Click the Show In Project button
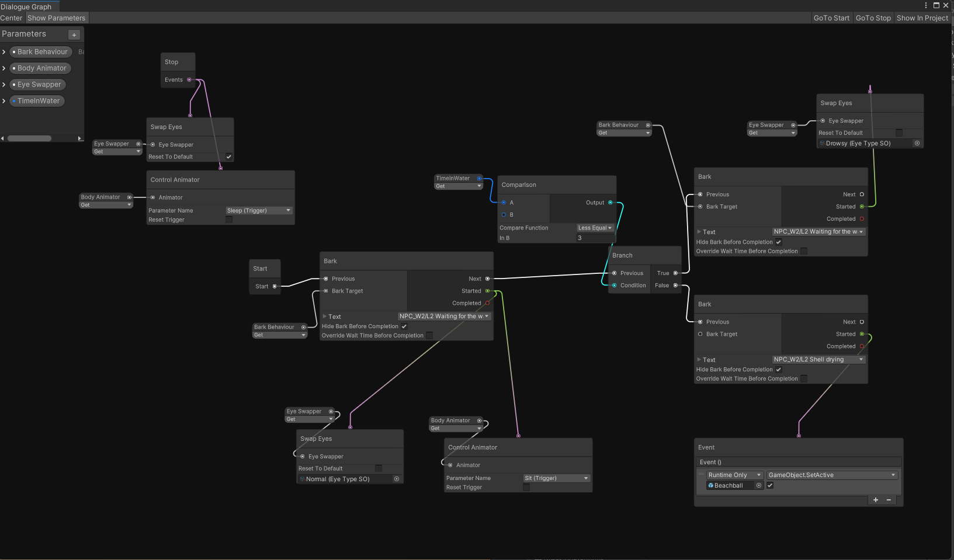The height and width of the screenshot is (560, 954). click(922, 18)
